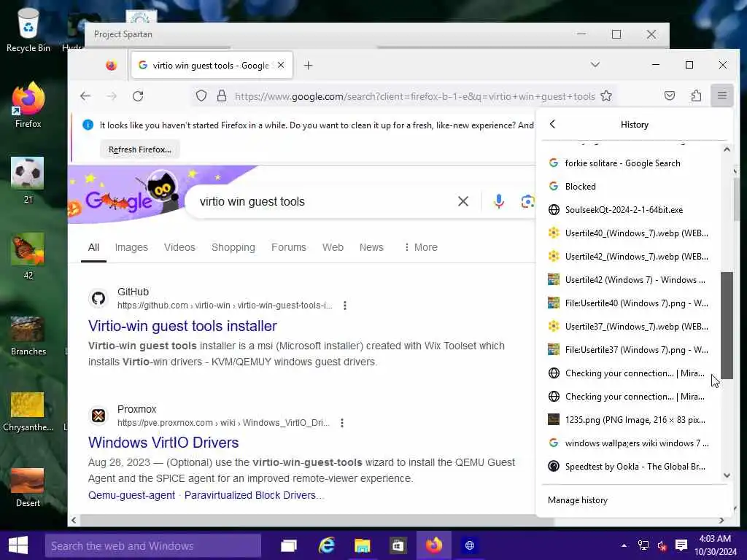Click the History panel scroll up arrow
This screenshot has height=560, width=747.
pyautogui.click(x=727, y=149)
